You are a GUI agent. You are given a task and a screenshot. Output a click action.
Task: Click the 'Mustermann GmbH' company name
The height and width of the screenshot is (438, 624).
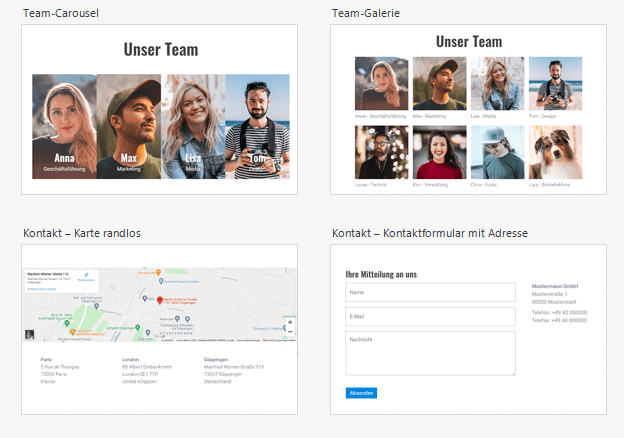pyautogui.click(x=555, y=286)
